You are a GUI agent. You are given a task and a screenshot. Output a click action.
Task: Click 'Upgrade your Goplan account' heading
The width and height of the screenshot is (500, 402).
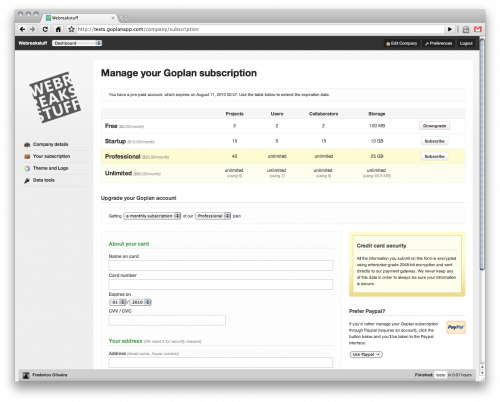pos(139,198)
